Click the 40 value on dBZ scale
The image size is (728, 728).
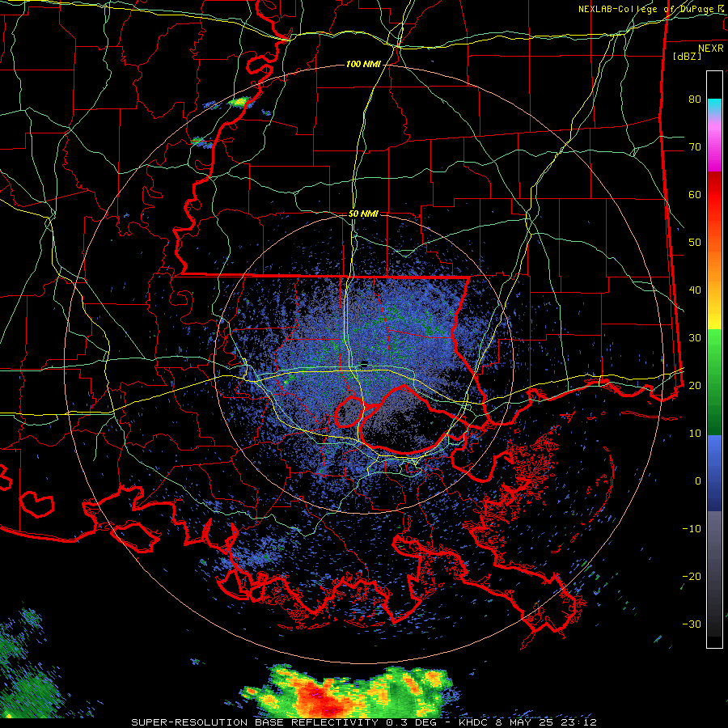tap(695, 290)
